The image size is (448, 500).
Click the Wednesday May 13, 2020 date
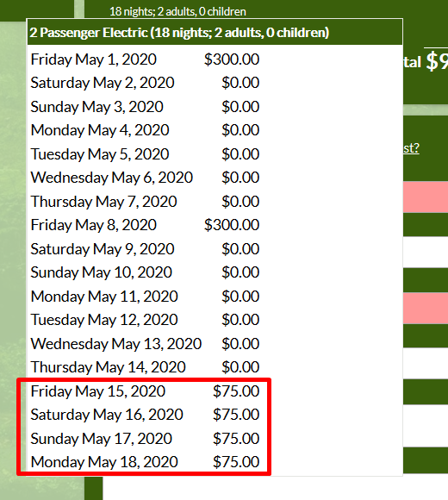pyautogui.click(x=116, y=344)
